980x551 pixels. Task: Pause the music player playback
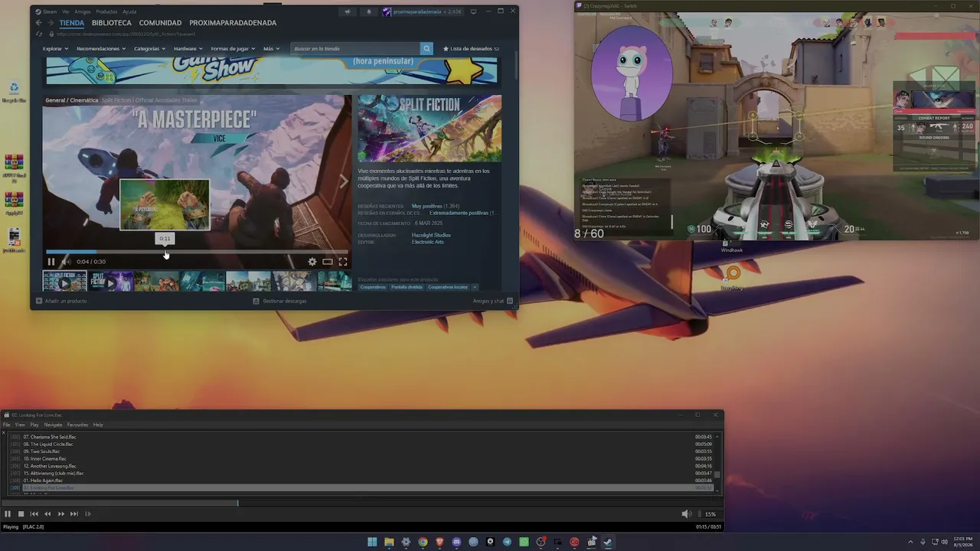point(8,514)
